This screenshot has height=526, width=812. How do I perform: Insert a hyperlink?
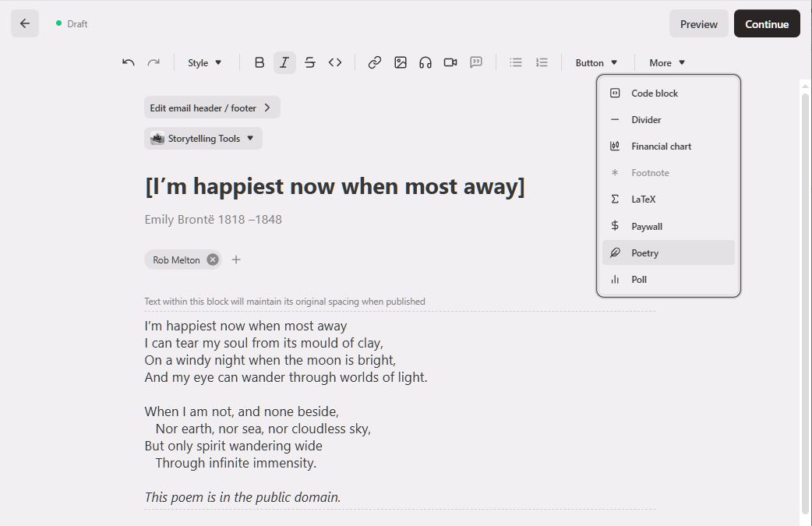click(x=374, y=62)
